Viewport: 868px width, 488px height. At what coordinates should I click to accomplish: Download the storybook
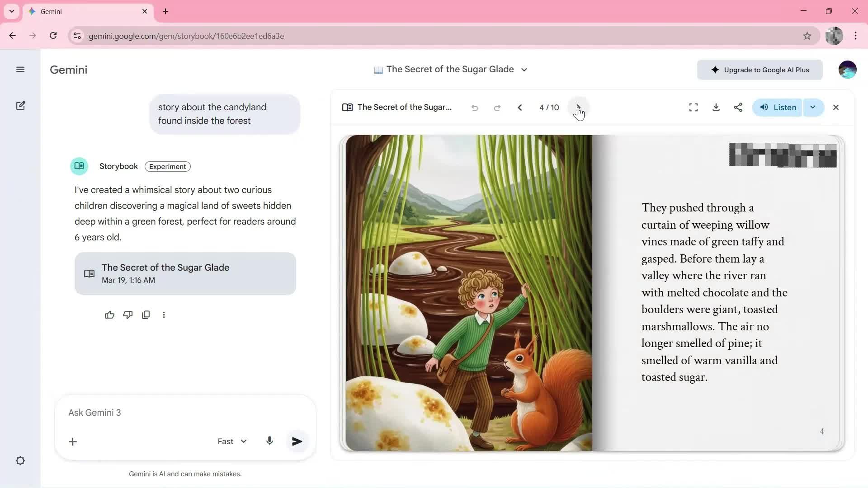coord(716,108)
